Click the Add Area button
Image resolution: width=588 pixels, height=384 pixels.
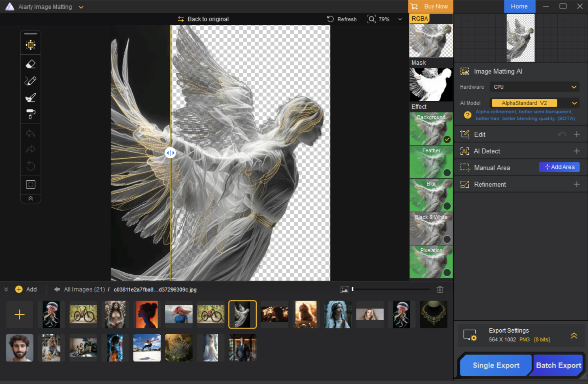tap(559, 167)
